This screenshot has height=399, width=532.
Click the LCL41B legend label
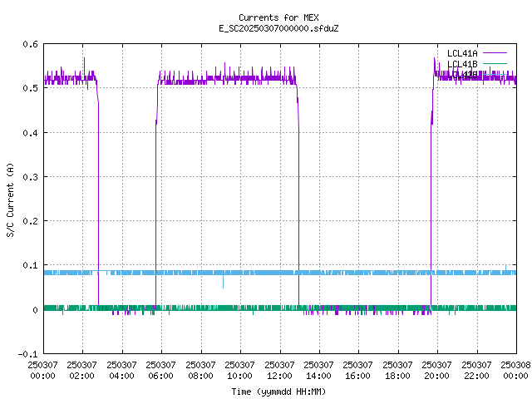click(x=462, y=64)
